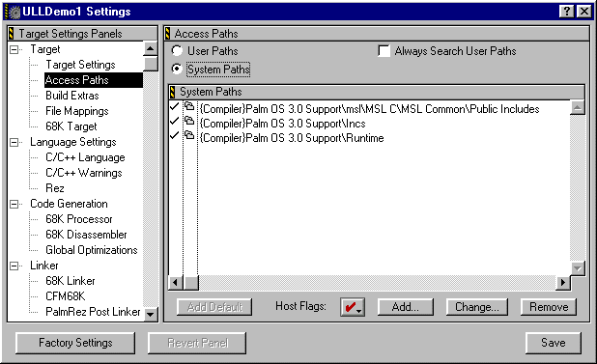Close the ULLDemo1 Settings window

pyautogui.click(x=584, y=12)
